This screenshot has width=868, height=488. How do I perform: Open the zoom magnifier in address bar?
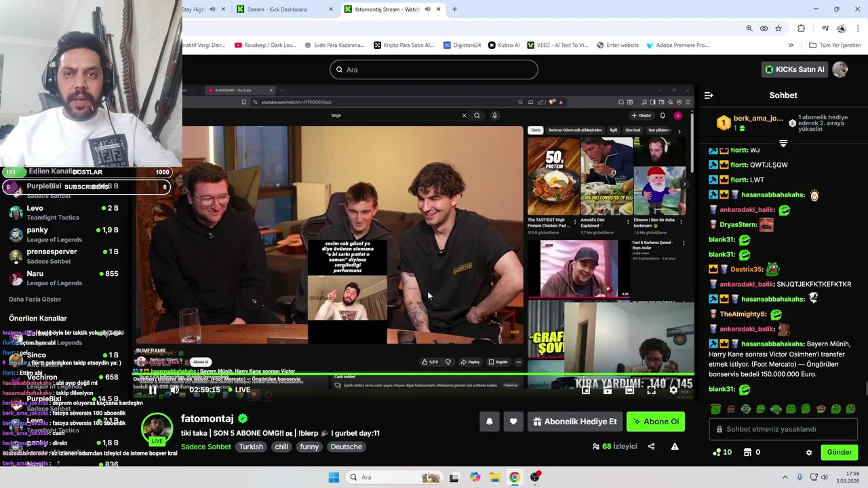click(x=749, y=28)
